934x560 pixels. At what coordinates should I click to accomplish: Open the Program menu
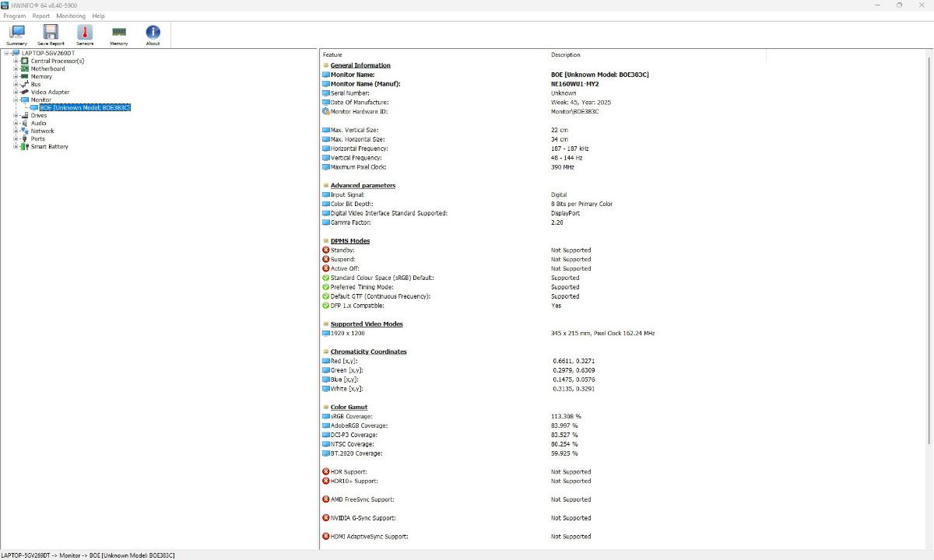point(15,16)
